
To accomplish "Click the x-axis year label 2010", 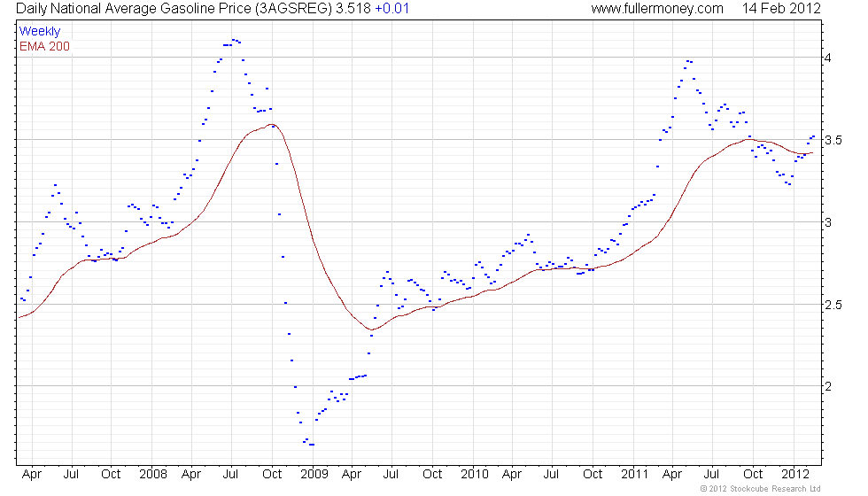I will (475, 475).
